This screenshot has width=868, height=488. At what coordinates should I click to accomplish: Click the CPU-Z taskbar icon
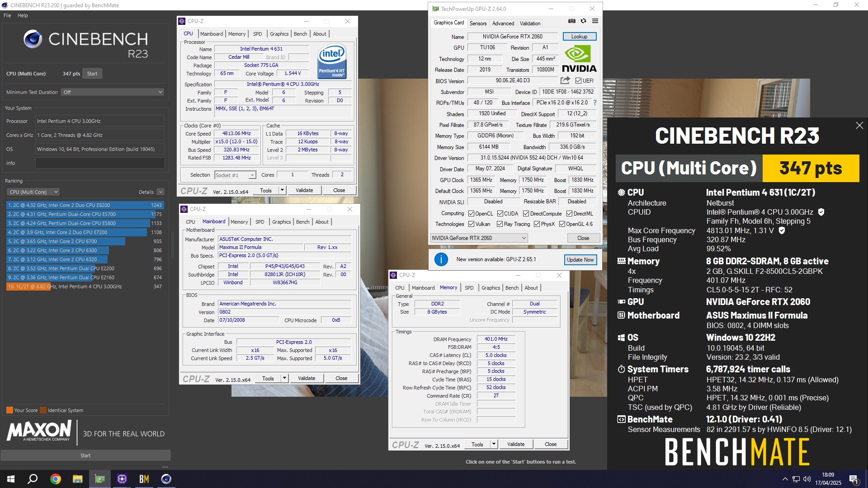[x=122, y=479]
